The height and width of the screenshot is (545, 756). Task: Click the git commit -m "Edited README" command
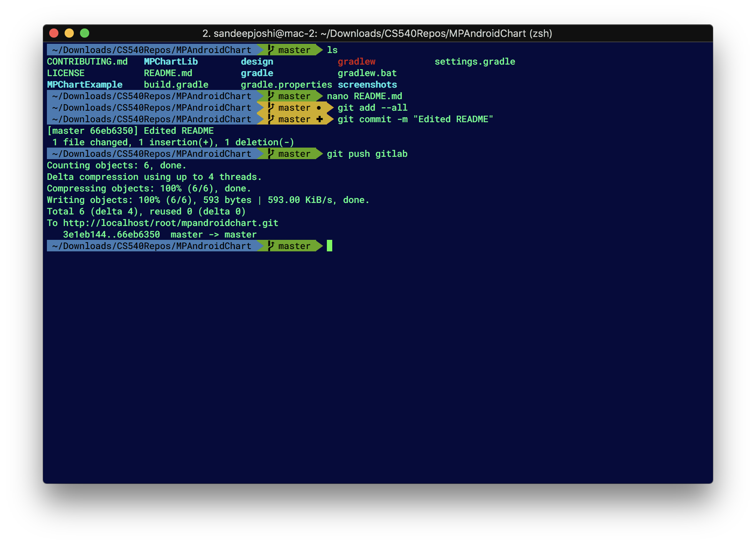coord(415,119)
